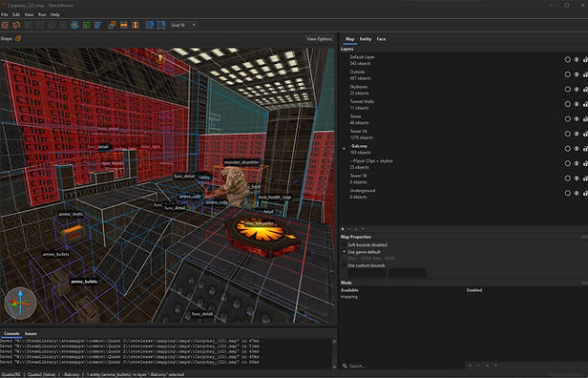Switch to the Map inspector tab
Screen dimensions: 588x378
click(350, 39)
